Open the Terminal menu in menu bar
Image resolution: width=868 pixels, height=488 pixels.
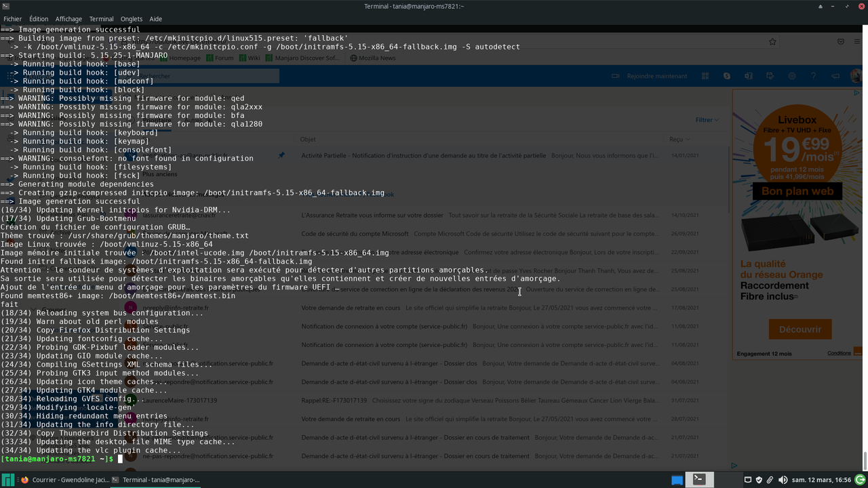[x=101, y=19]
